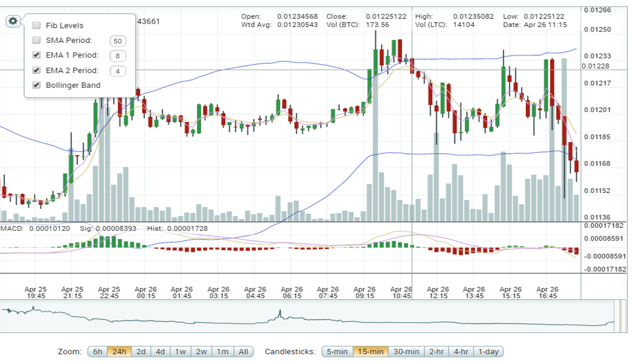Click the MACD value 0.00010120
Image resolution: width=632 pixels, height=364 pixels.
point(50,228)
